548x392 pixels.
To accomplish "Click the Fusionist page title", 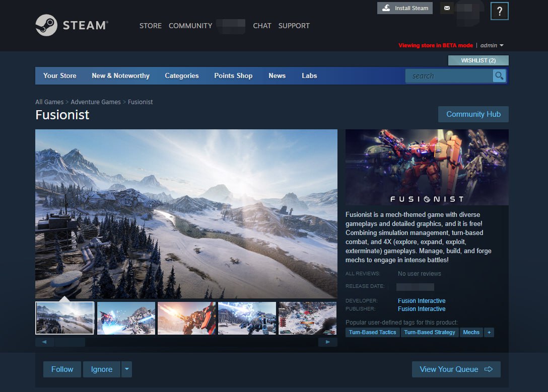I will 62,115.
